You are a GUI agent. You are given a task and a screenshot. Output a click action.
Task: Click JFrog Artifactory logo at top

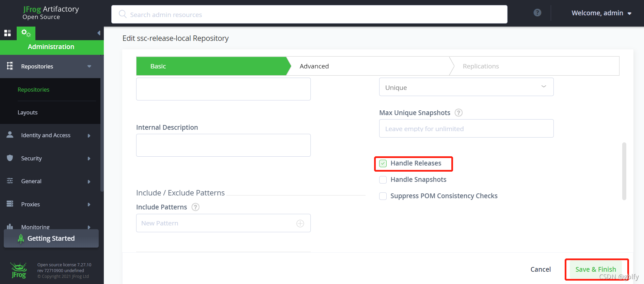click(x=51, y=13)
